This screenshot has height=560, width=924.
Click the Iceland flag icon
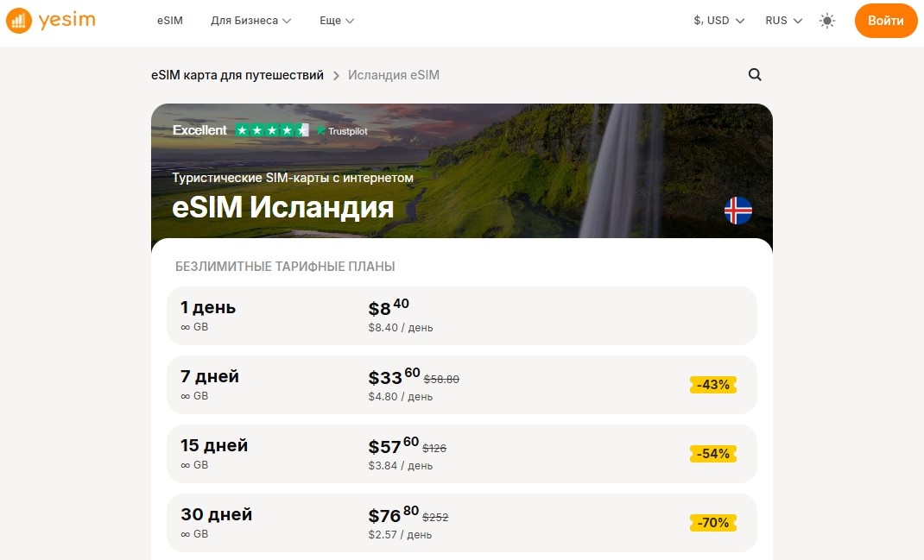point(738,210)
